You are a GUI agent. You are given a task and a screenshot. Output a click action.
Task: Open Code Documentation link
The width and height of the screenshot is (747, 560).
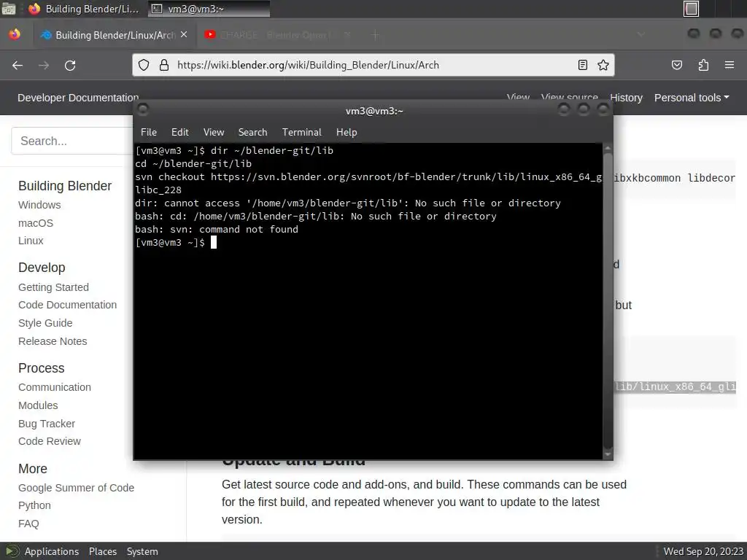(x=67, y=305)
